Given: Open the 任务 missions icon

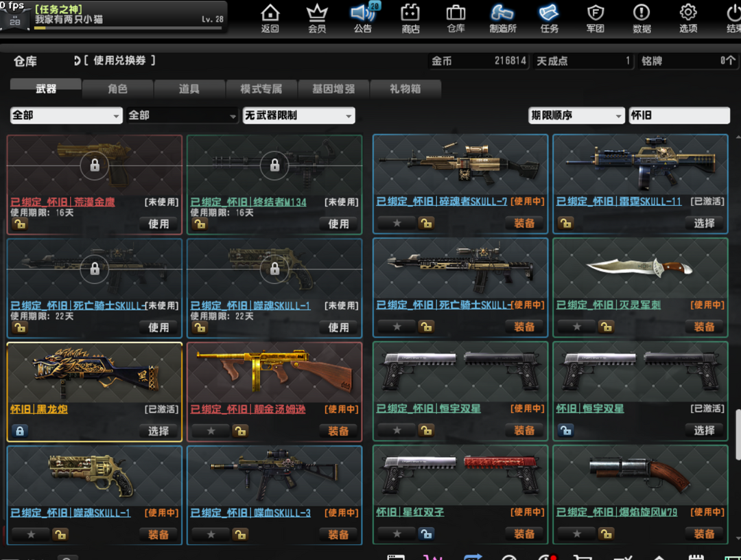Looking at the screenshot, I should 549,19.
